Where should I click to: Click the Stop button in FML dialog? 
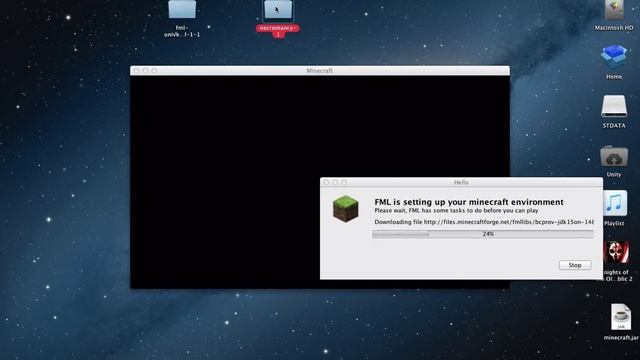click(575, 265)
